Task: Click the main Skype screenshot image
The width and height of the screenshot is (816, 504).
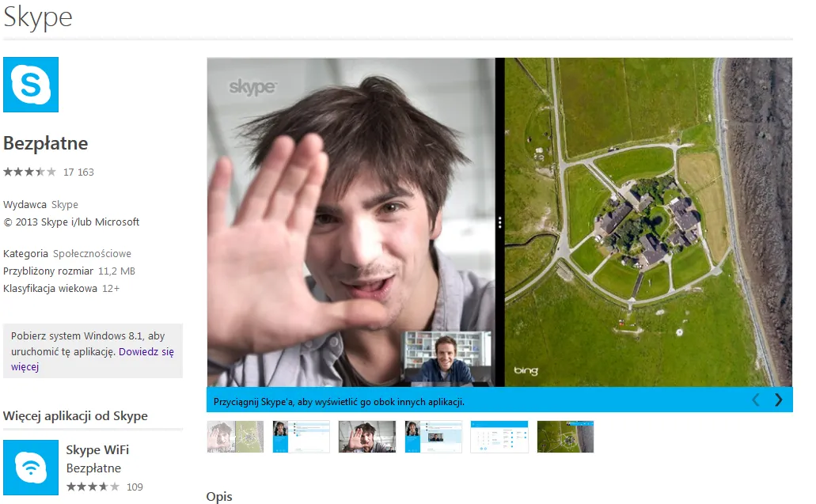Action: (499, 222)
